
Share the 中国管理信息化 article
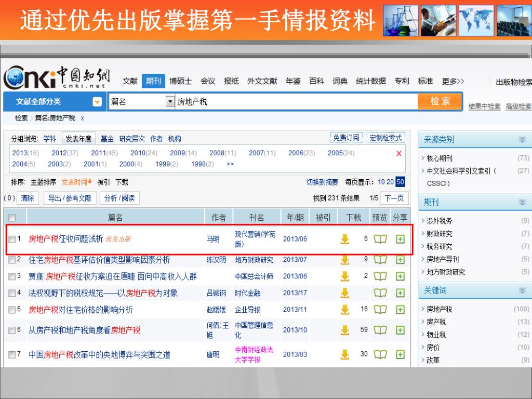401,330
